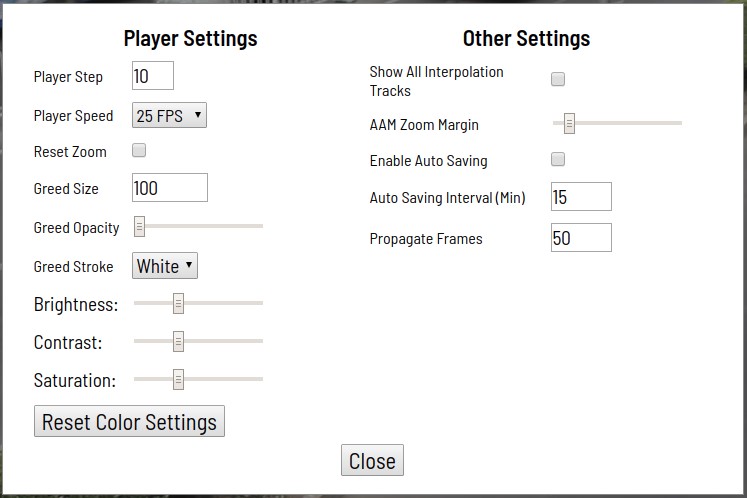Viewport: 747px width, 498px height.
Task: Click the Greed Opacity slider handle
Action: pos(139,226)
